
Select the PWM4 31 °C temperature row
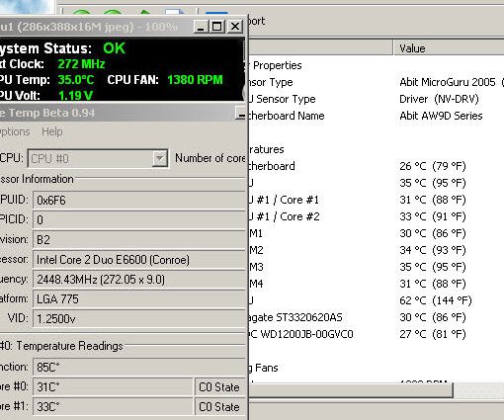tap(376, 284)
